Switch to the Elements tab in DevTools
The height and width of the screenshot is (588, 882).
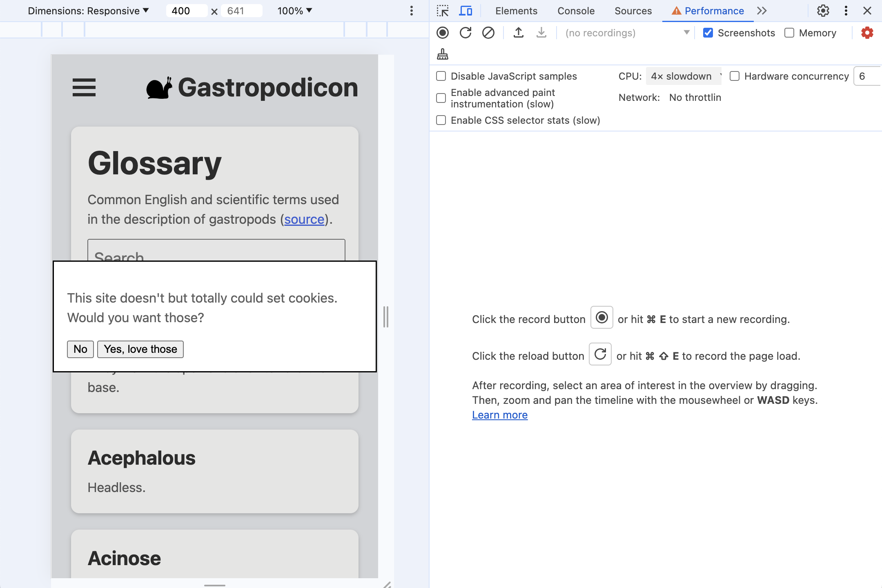516,11
